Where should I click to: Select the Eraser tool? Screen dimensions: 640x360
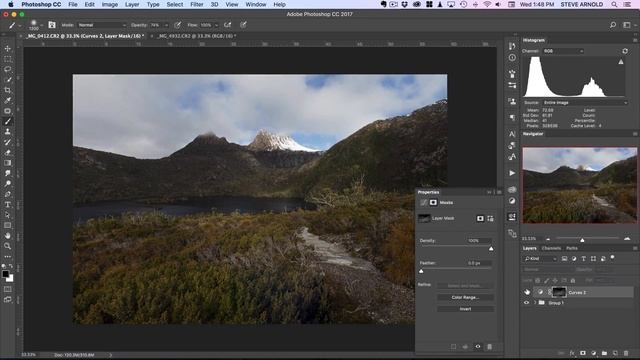point(8,153)
